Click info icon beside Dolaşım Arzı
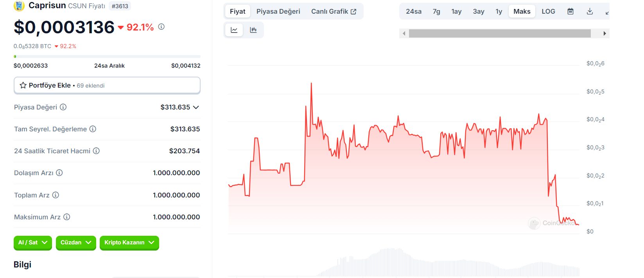The height and width of the screenshot is (278, 644). pyautogui.click(x=59, y=173)
